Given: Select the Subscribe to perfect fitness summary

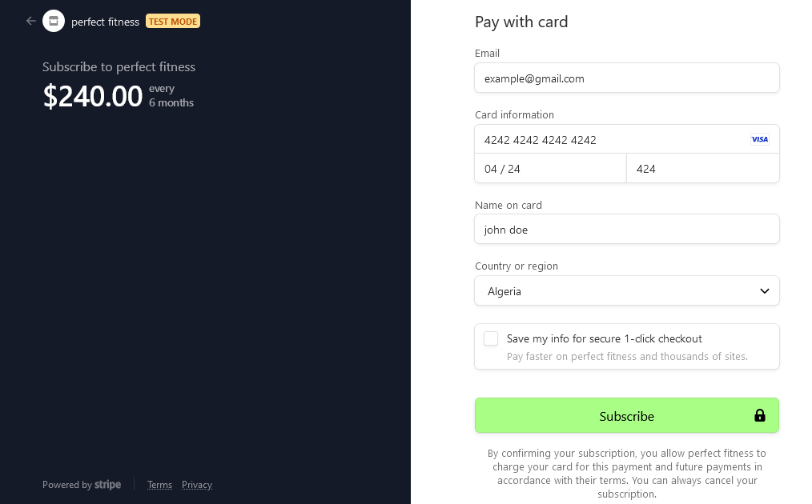Looking at the screenshot, I should tap(119, 67).
